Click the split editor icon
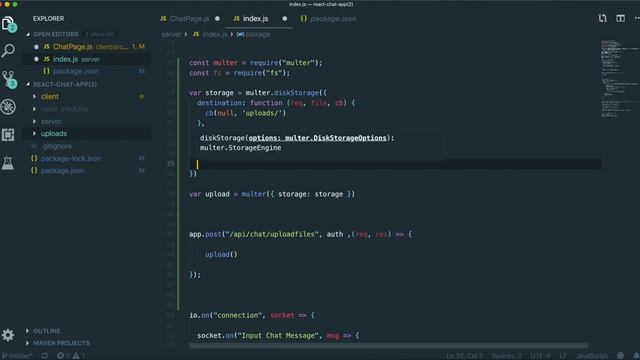This screenshot has width=640, height=360. [x=620, y=18]
